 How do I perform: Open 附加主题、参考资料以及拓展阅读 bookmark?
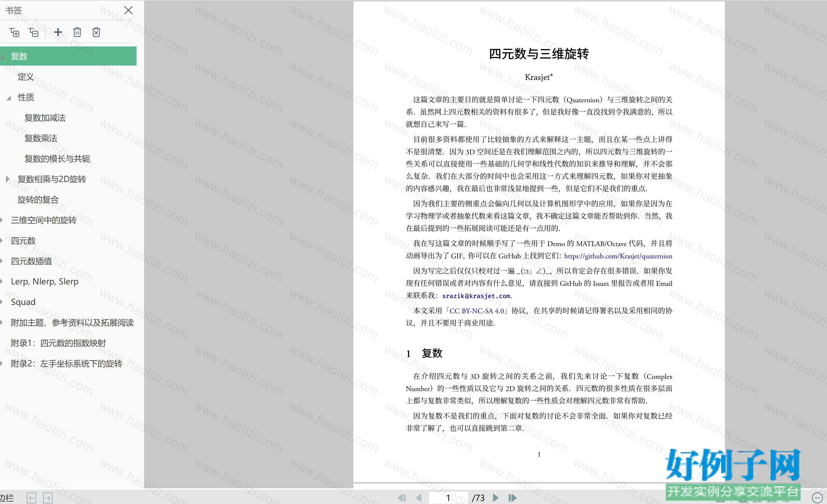click(72, 323)
